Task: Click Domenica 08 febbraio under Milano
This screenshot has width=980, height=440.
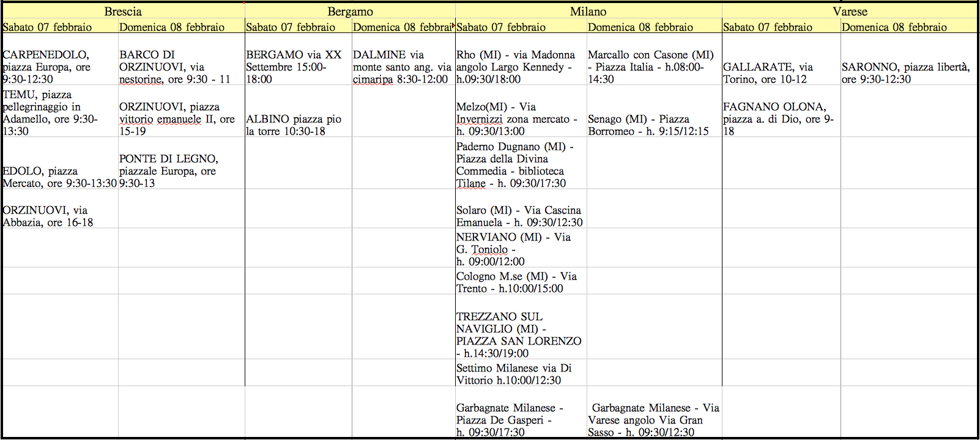Action: (x=655, y=27)
